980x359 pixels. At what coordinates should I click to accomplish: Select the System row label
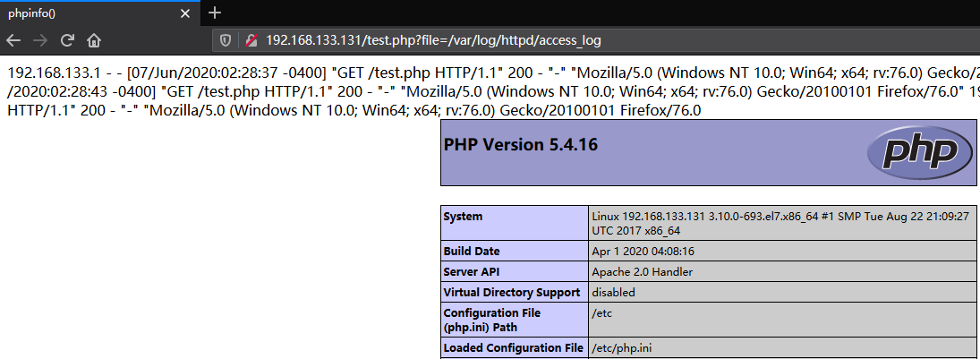pyautogui.click(x=463, y=217)
